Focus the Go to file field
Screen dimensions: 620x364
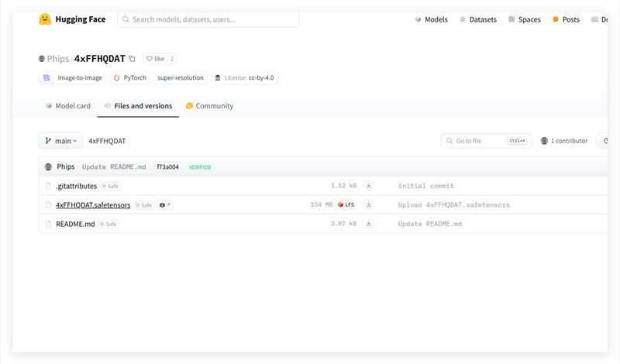(x=486, y=141)
